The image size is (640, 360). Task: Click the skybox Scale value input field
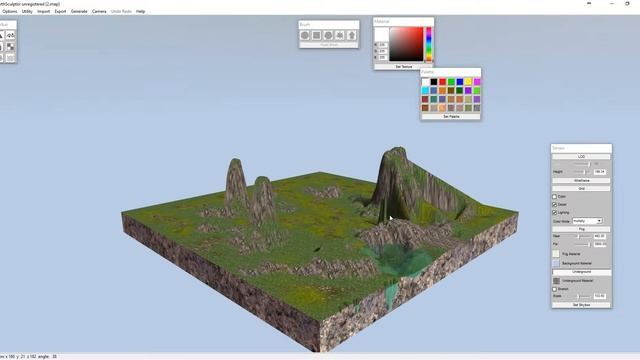click(x=600, y=296)
